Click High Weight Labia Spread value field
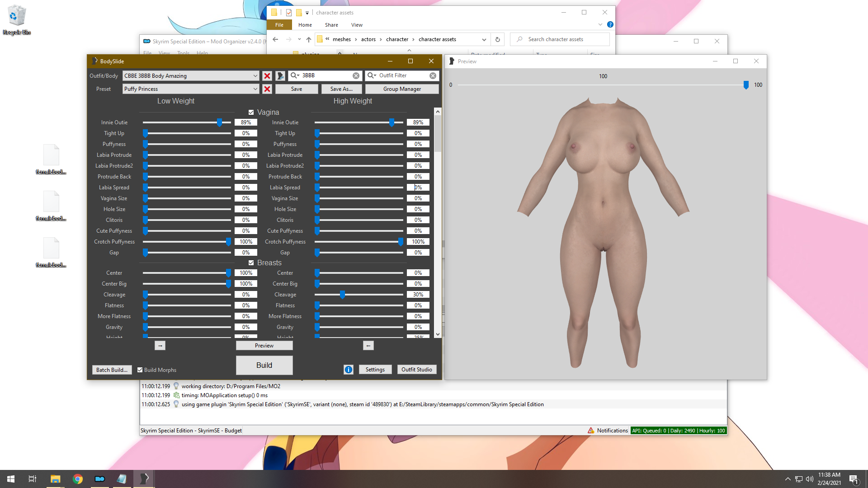The image size is (868, 488). pyautogui.click(x=418, y=188)
